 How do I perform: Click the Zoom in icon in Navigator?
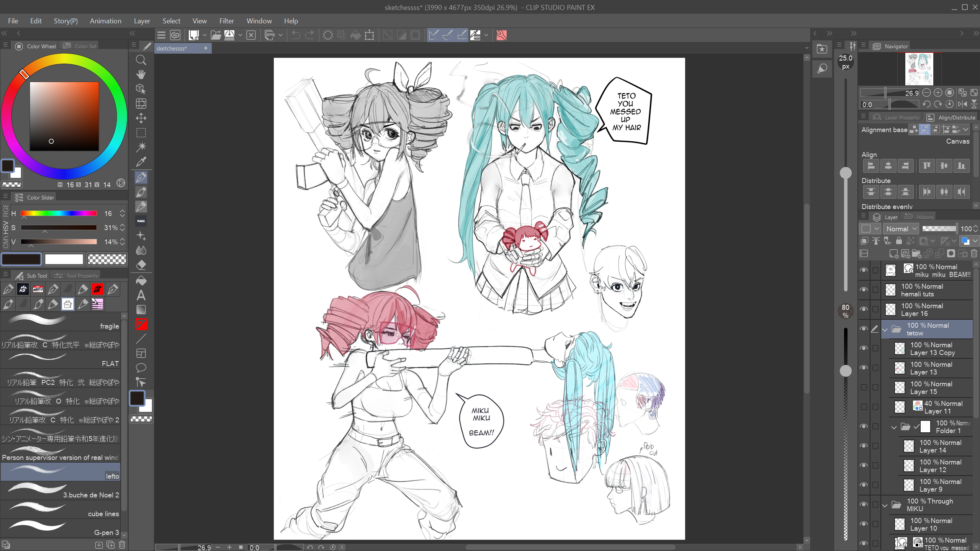pos(938,93)
